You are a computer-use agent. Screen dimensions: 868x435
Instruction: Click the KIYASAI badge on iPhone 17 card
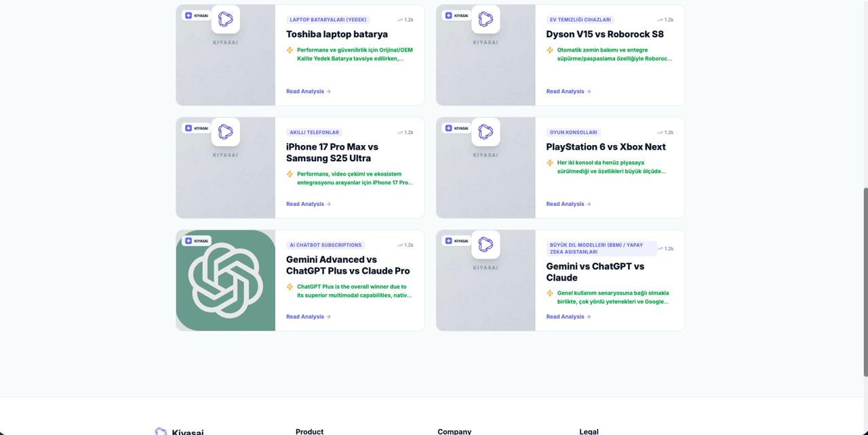(x=197, y=128)
